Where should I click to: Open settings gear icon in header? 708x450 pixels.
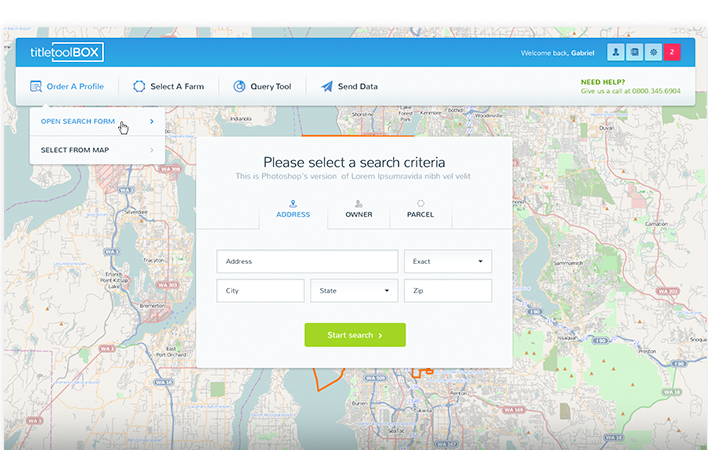(653, 52)
